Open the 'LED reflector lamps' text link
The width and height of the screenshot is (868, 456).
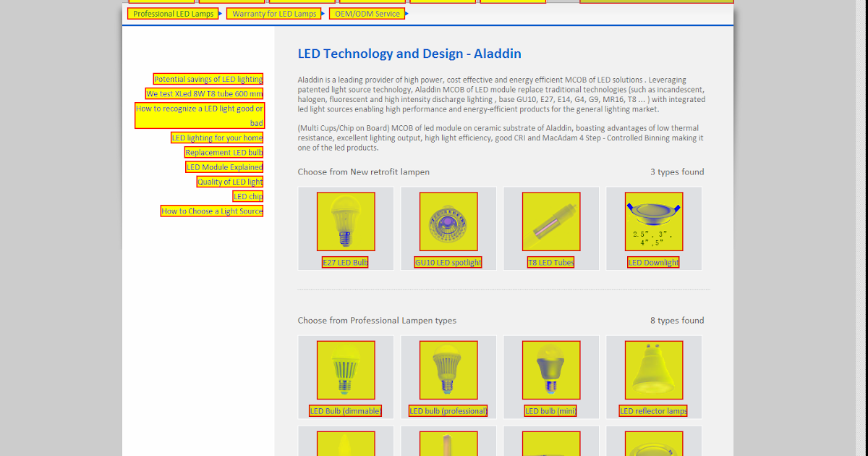[x=654, y=411]
